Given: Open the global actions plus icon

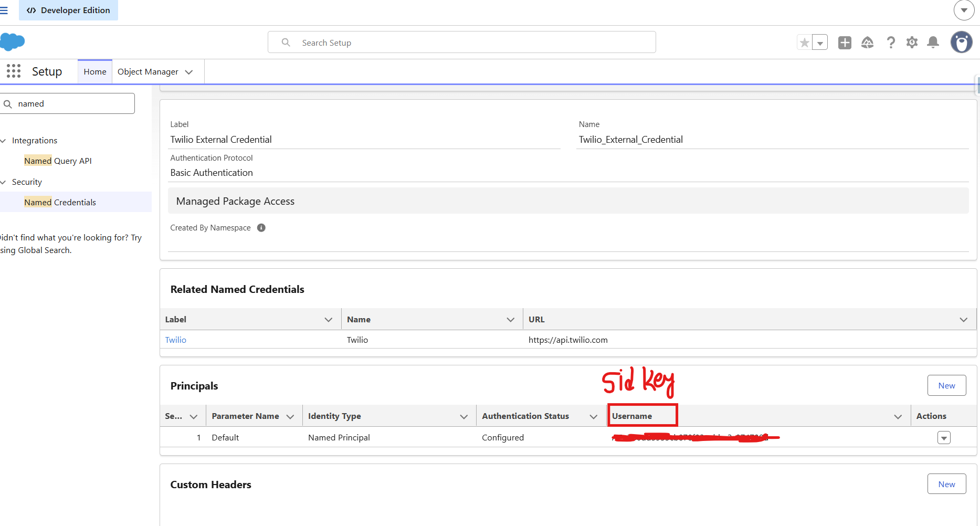Looking at the screenshot, I should click(x=845, y=43).
